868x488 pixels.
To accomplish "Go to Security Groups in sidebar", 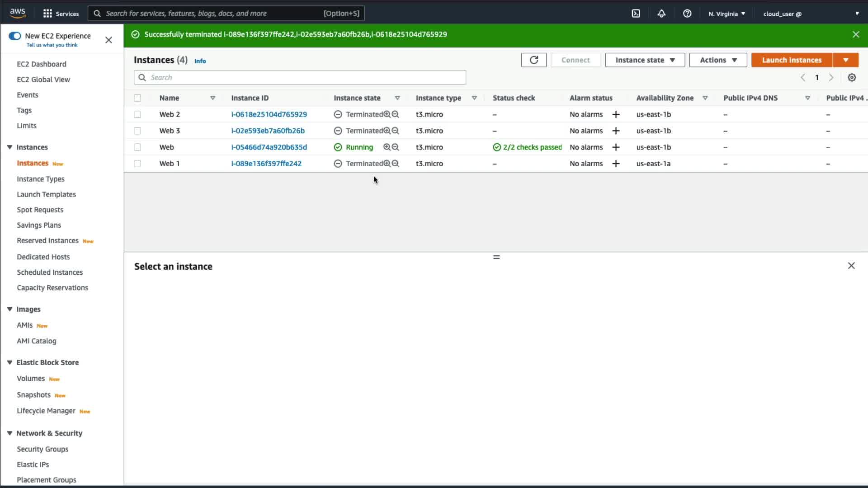I will pyautogui.click(x=42, y=449).
